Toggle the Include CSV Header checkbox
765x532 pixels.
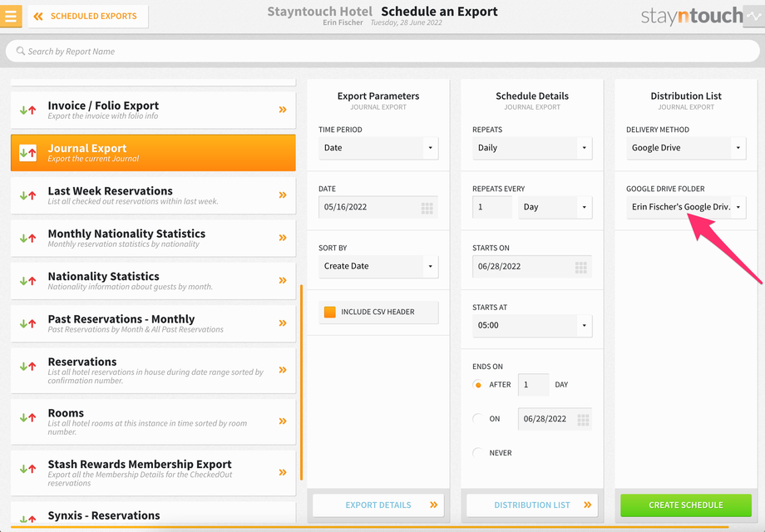(x=330, y=312)
